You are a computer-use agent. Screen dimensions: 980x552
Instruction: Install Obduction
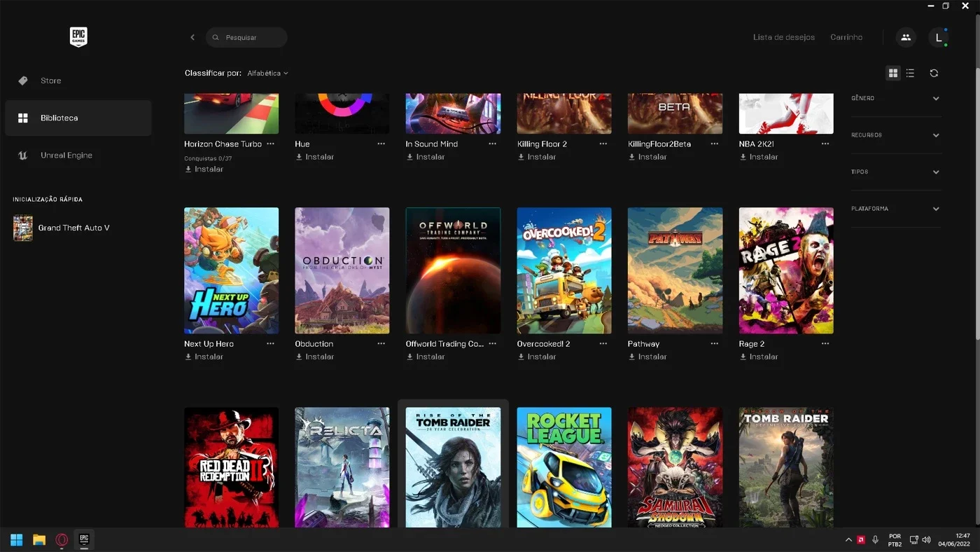point(314,357)
